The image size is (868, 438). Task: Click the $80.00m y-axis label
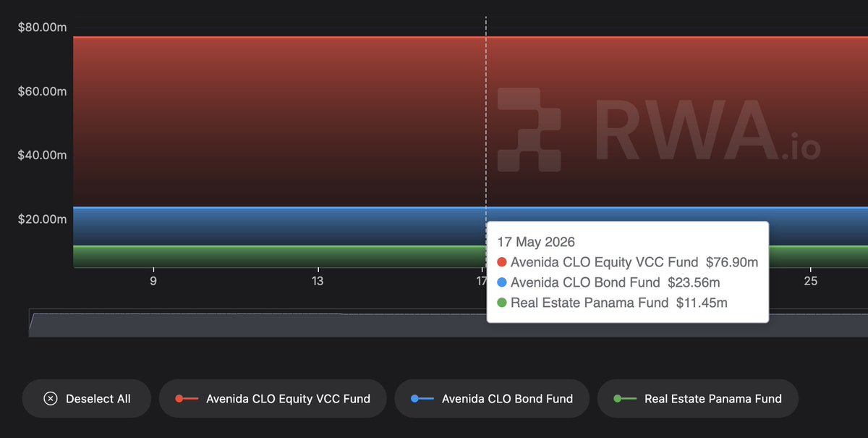pos(42,28)
